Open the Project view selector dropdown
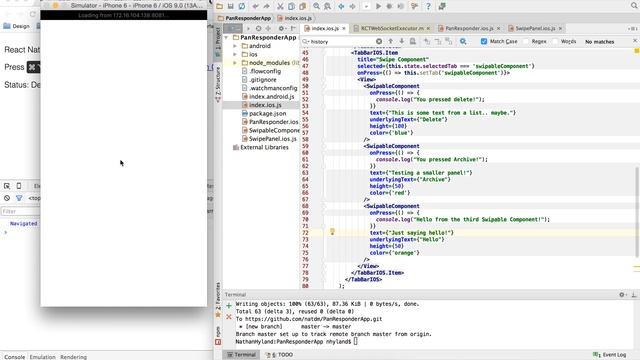 [233, 28]
